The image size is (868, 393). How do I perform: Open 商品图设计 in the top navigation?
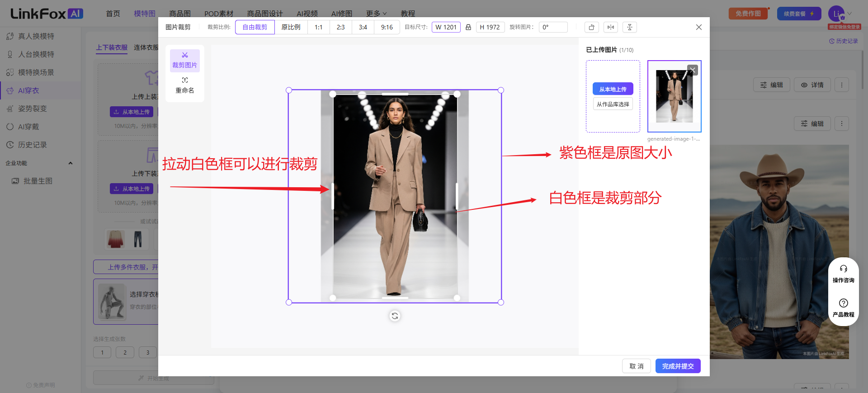click(265, 14)
